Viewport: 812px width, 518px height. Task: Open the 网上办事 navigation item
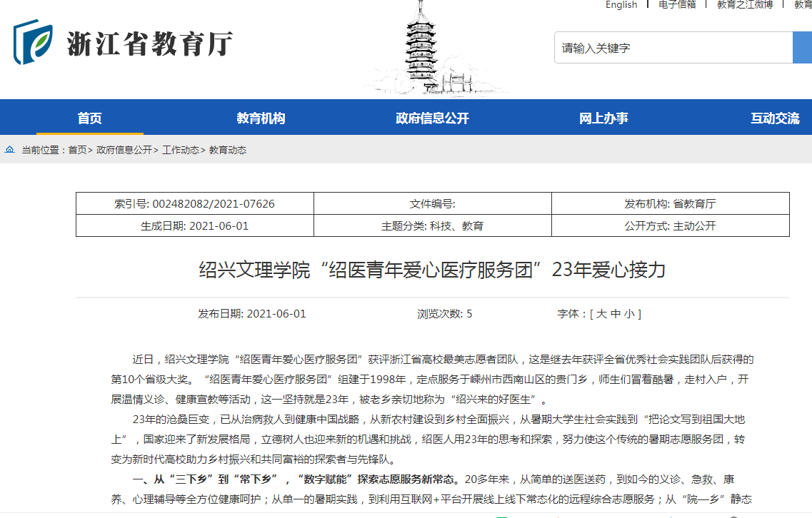603,118
